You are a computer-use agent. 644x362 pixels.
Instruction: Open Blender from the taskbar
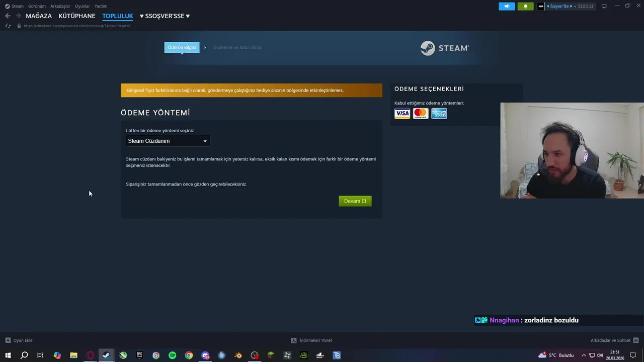(238, 355)
